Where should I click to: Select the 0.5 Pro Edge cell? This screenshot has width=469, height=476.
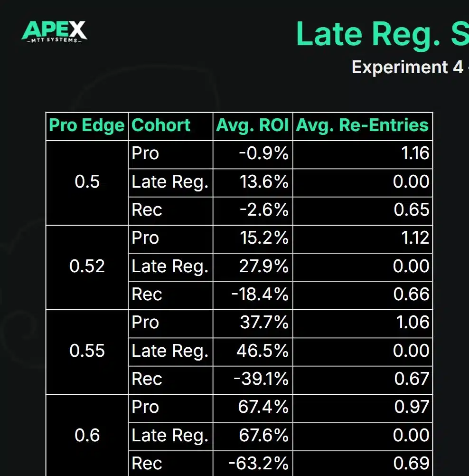pos(87,182)
